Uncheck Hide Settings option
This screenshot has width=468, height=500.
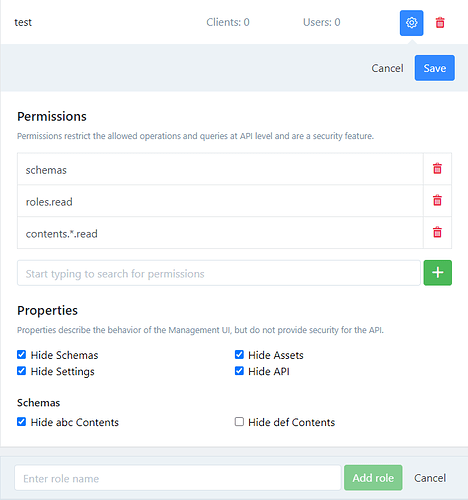(21, 371)
